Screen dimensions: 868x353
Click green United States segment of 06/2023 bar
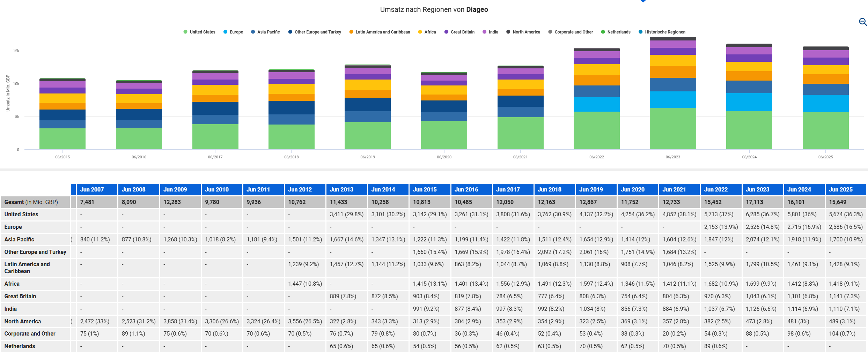pos(672,128)
